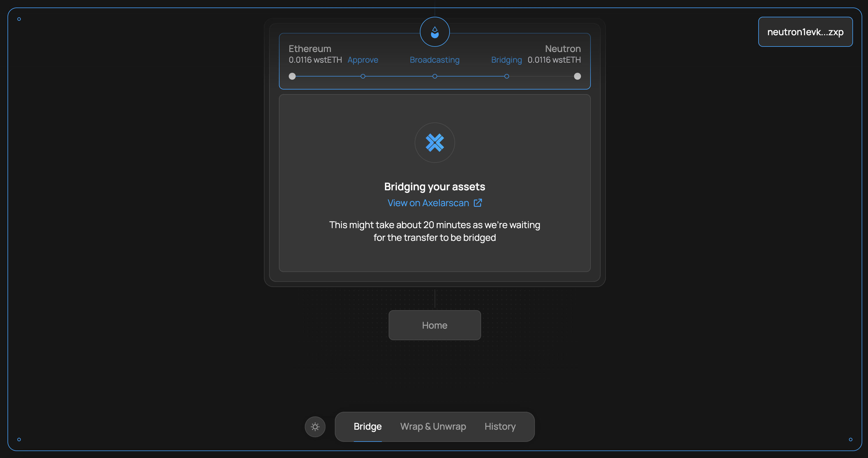Click the Neutron end point dot
868x458 pixels.
point(577,76)
